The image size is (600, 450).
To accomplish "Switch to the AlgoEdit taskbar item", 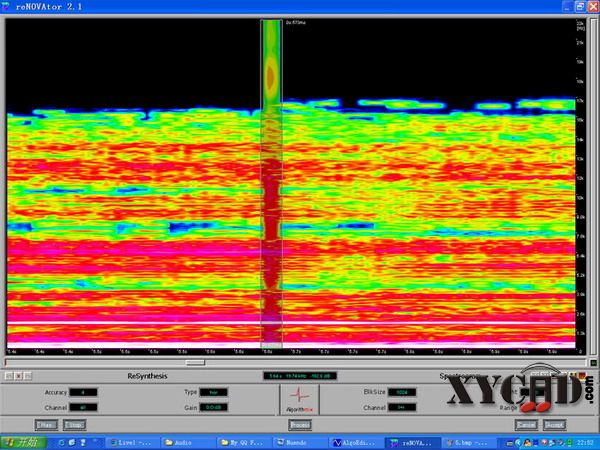I will coord(355,443).
